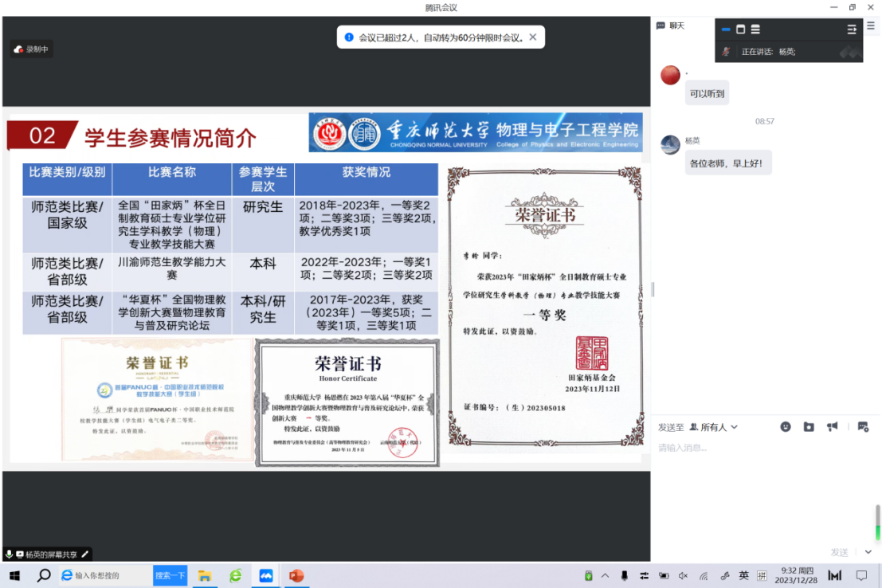Toggle the 英 input language indicator
This screenshot has height=588, width=882.
pos(743,575)
